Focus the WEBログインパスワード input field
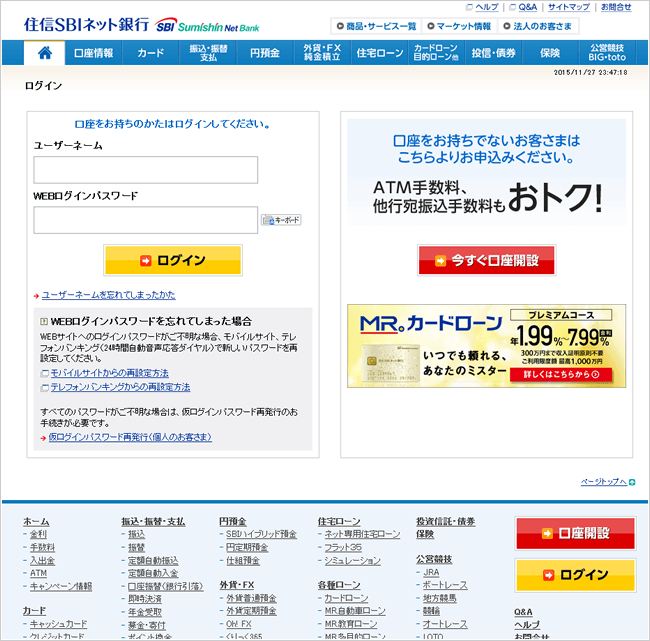Screen dimensions: 650x641 (146, 220)
